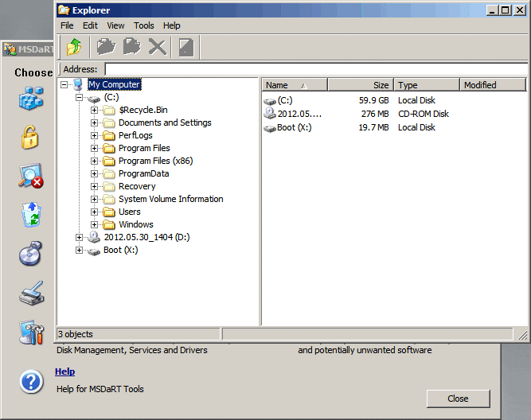Select the Recovery folder in tree

click(x=137, y=186)
